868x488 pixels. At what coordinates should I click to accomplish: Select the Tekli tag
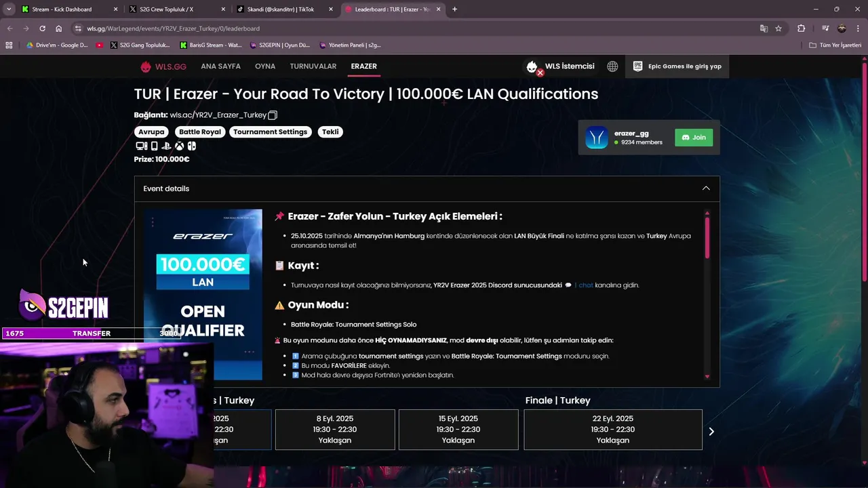330,132
